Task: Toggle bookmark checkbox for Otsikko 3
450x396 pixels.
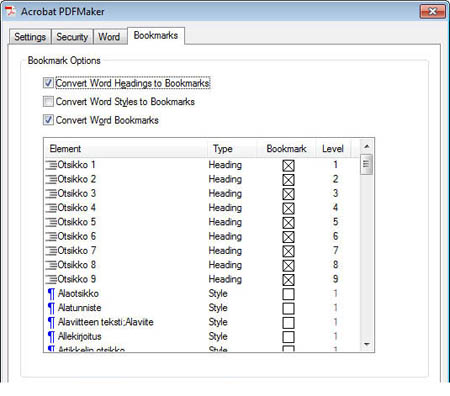Action: (288, 194)
